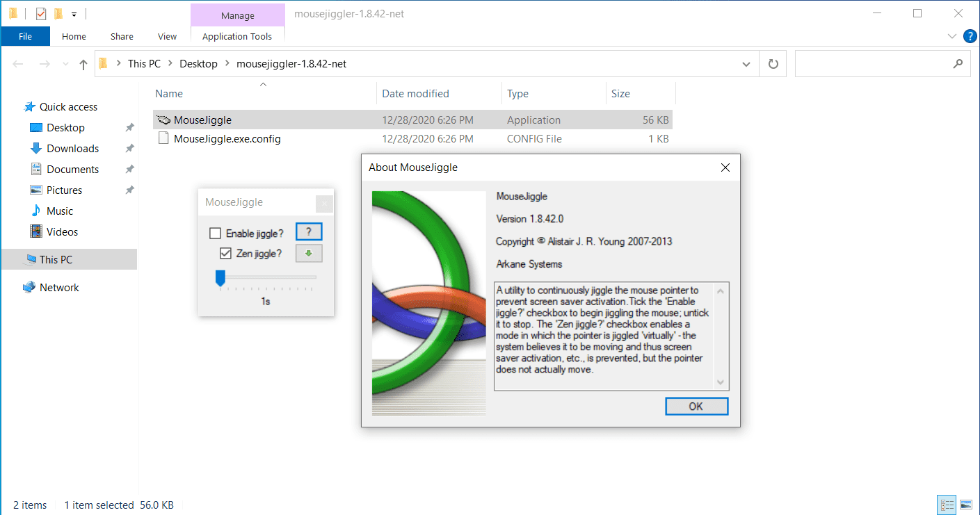Switch to Large icons view in status bar
Image resolution: width=980 pixels, height=515 pixels.
coord(966,505)
